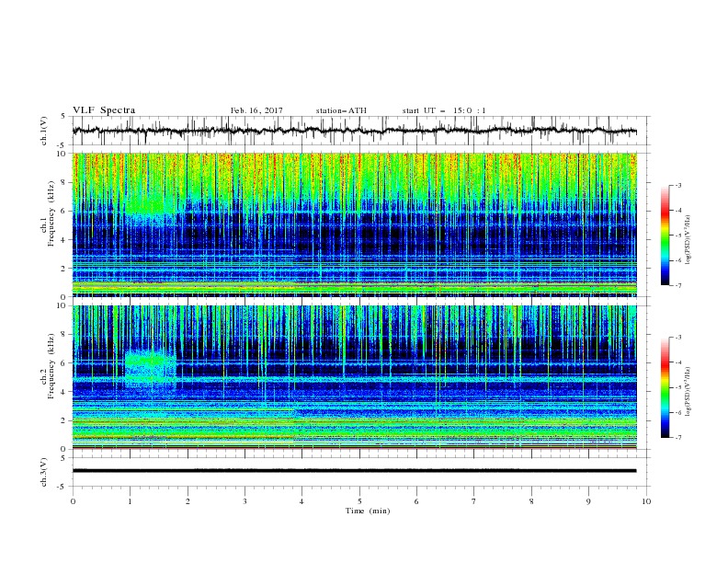Image resolution: width=728 pixels, height=563 pixels.
Task: Select the "start UT = 15:0 :1" header text
Action: point(444,110)
